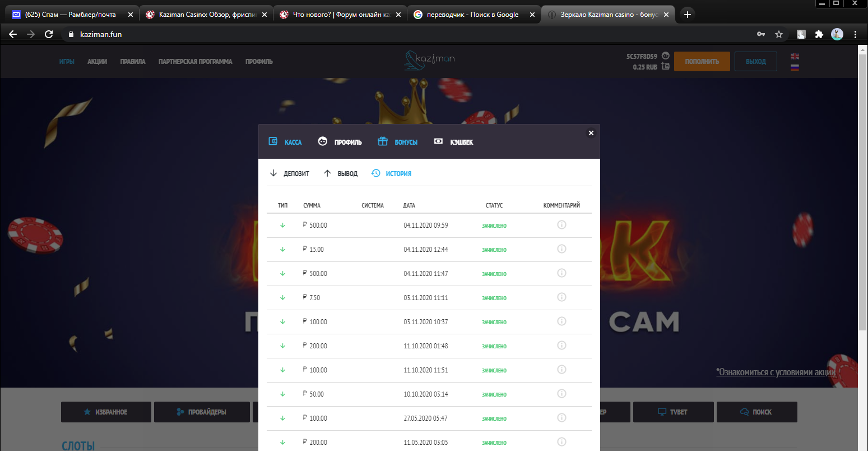868x451 pixels.
Task: Open the Кэшбек tab
Action: pyautogui.click(x=453, y=142)
